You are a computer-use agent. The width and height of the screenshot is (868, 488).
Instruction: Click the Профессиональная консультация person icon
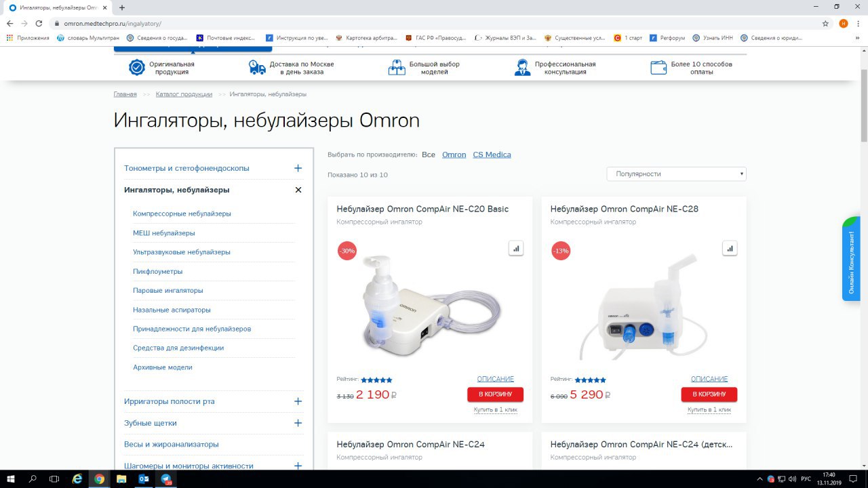(521, 67)
